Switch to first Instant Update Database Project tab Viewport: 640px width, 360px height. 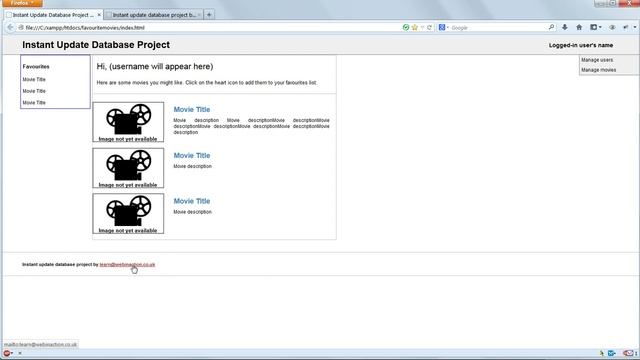[x=53, y=15]
